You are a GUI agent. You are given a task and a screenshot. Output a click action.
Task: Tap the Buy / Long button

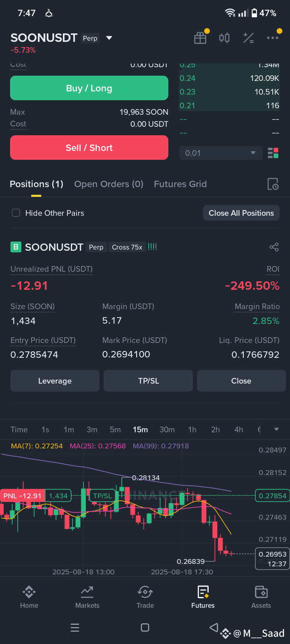89,88
